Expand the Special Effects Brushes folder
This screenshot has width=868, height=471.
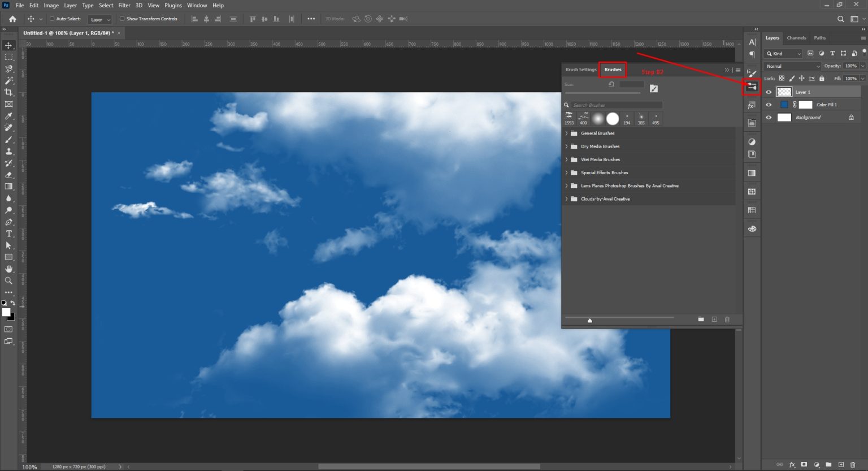pyautogui.click(x=566, y=172)
